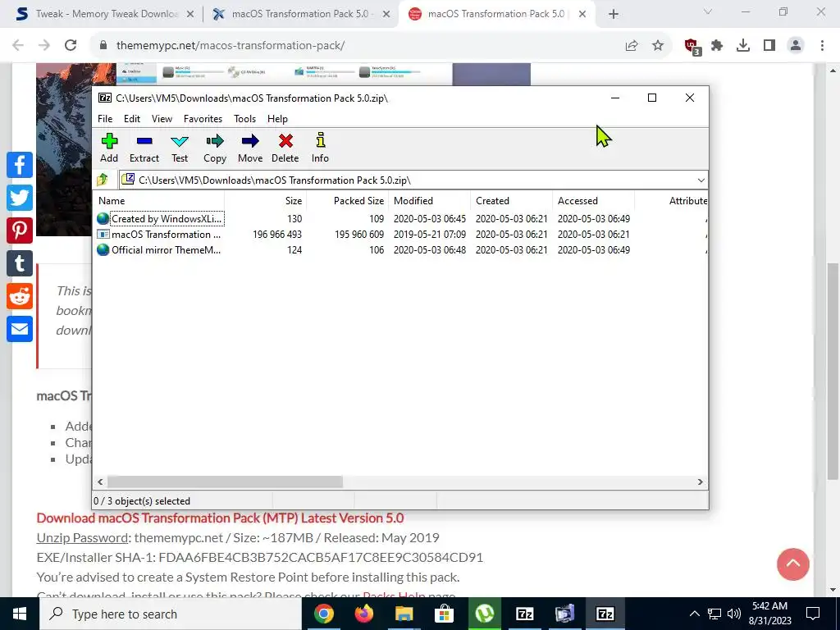Viewport: 840px width, 630px height.
Task: Share page on Pinterest
Action: click(x=20, y=231)
